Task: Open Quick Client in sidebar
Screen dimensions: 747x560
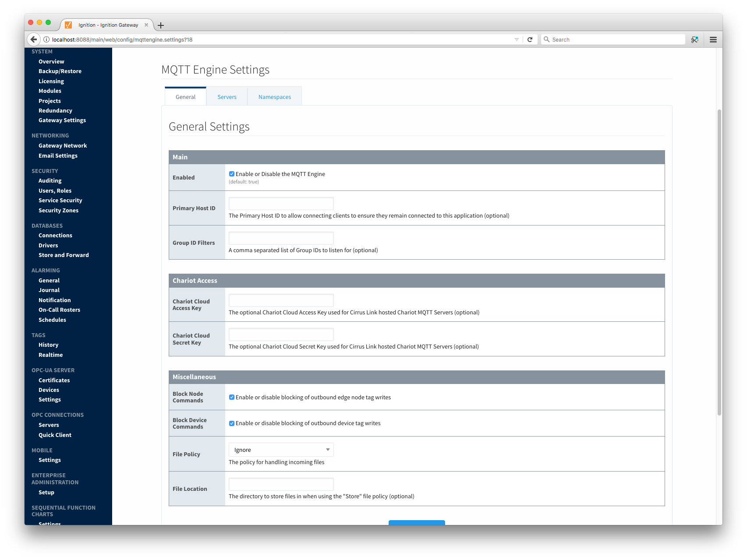Action: click(55, 435)
